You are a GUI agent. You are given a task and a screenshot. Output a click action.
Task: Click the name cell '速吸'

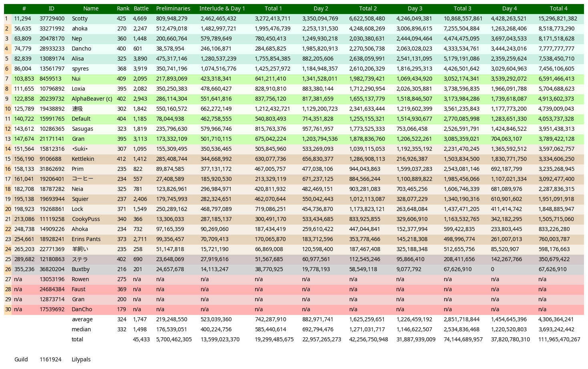[x=77, y=109]
